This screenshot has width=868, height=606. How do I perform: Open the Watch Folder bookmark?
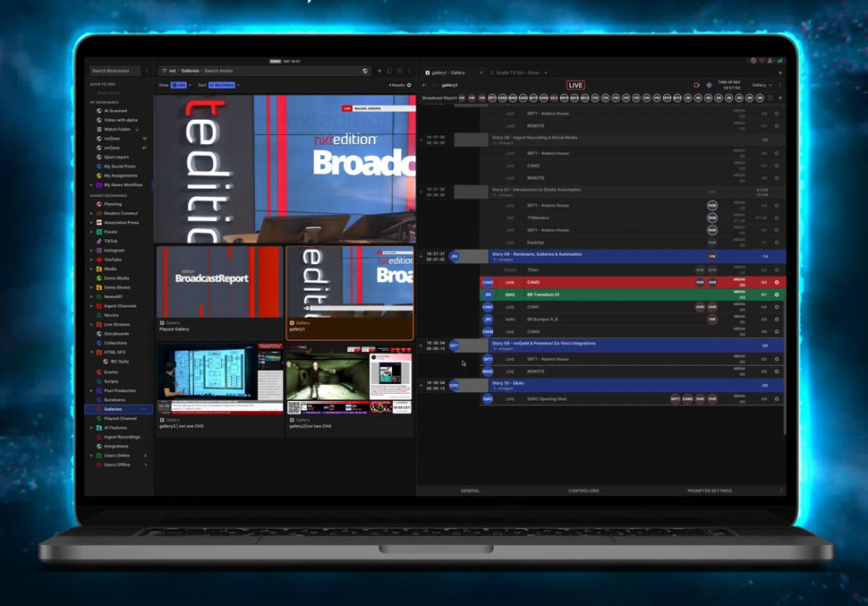point(117,129)
